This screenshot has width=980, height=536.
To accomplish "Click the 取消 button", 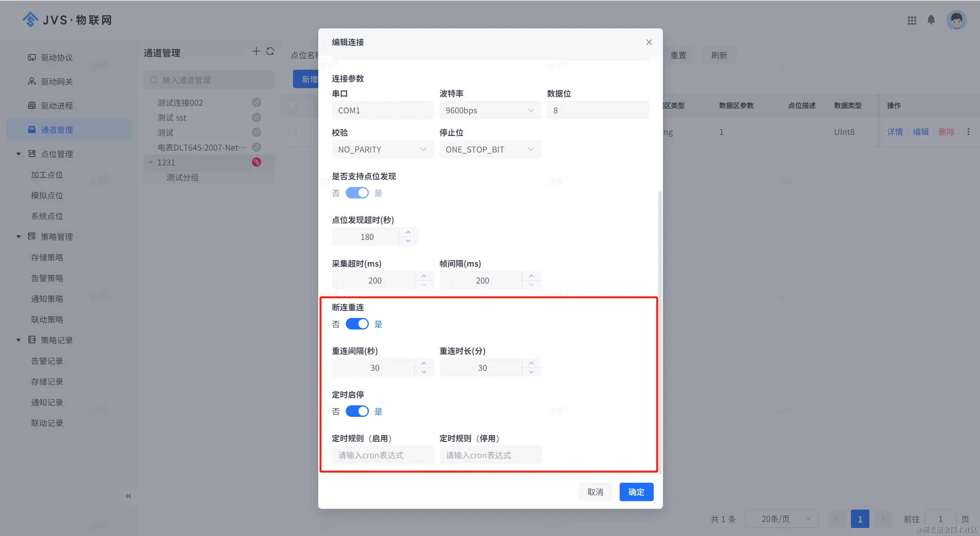I will point(595,492).
